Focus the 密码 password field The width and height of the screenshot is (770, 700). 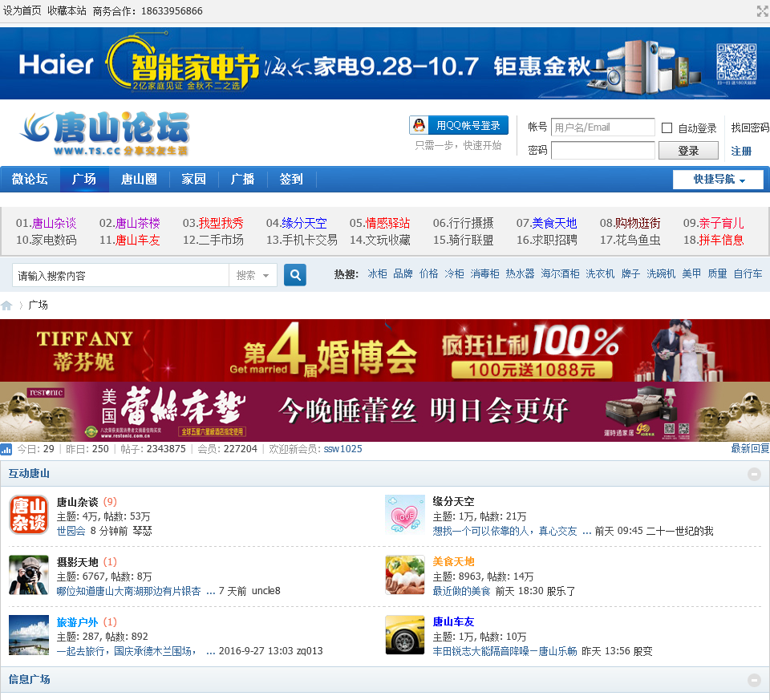(602, 151)
